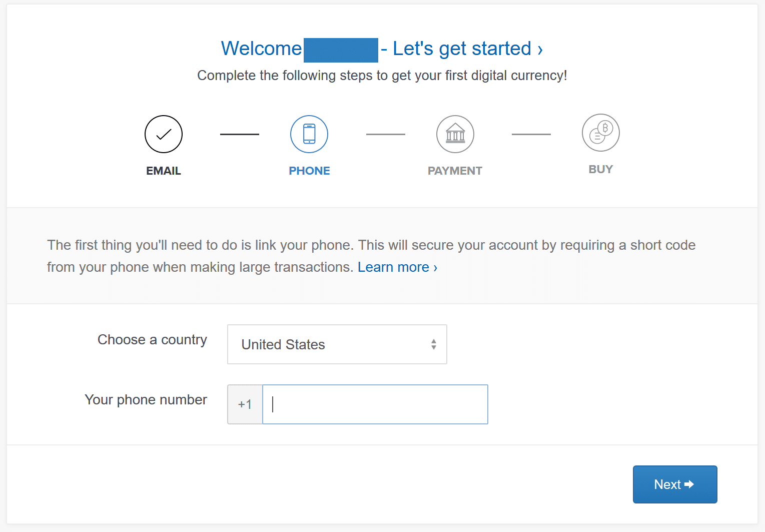Click the Next button

tap(674, 484)
